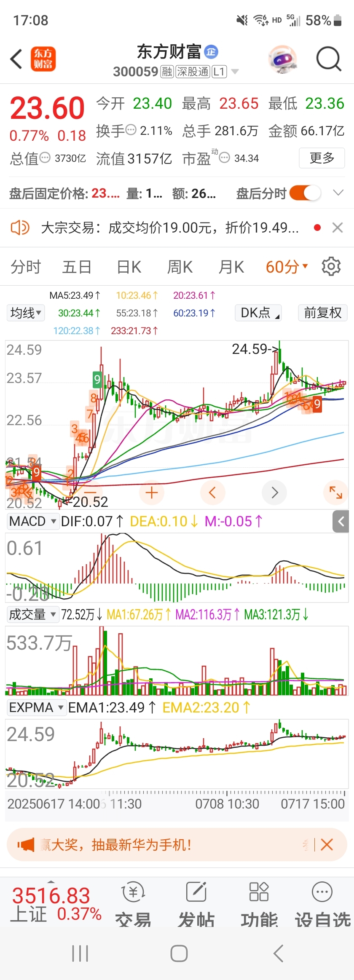Open the 功能 functions menu
The image size is (354, 980).
pos(259,904)
